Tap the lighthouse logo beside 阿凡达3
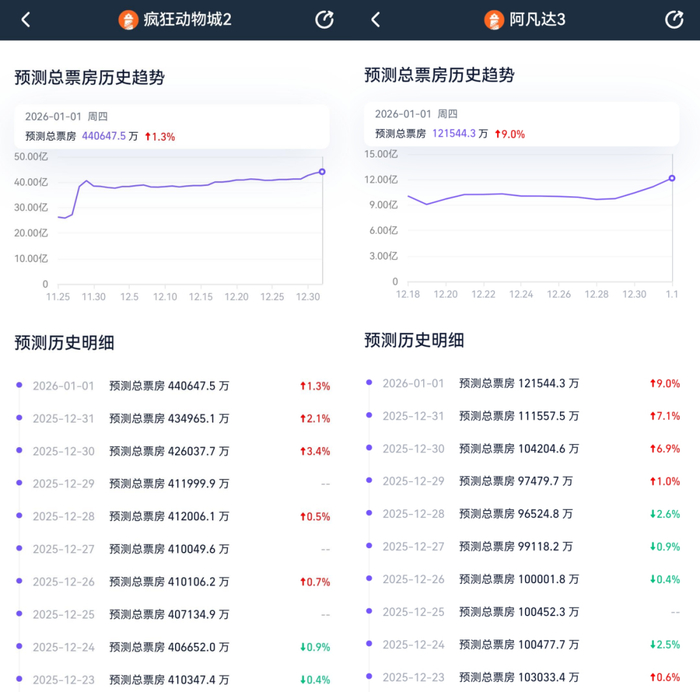This screenshot has width=700, height=692. click(x=494, y=20)
